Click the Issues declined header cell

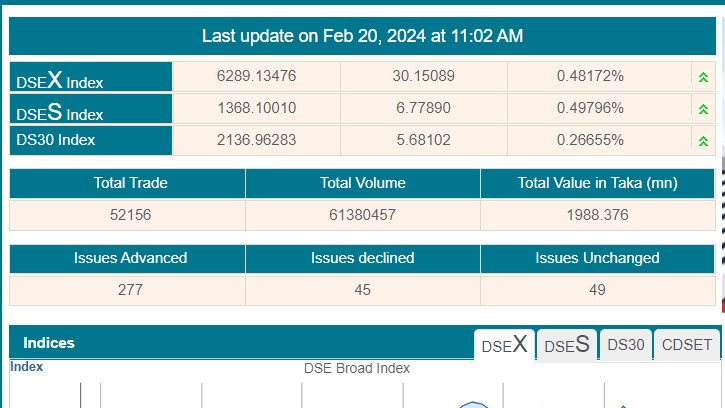pyautogui.click(x=362, y=258)
